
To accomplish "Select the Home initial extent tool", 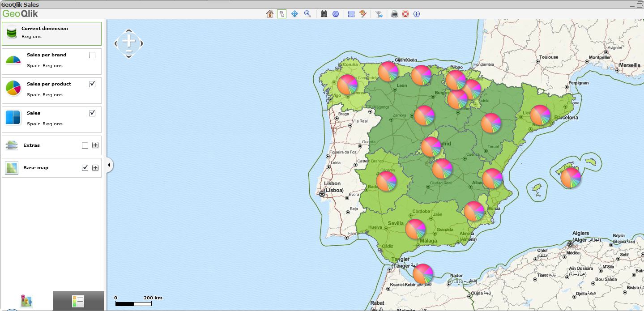I will (x=269, y=14).
